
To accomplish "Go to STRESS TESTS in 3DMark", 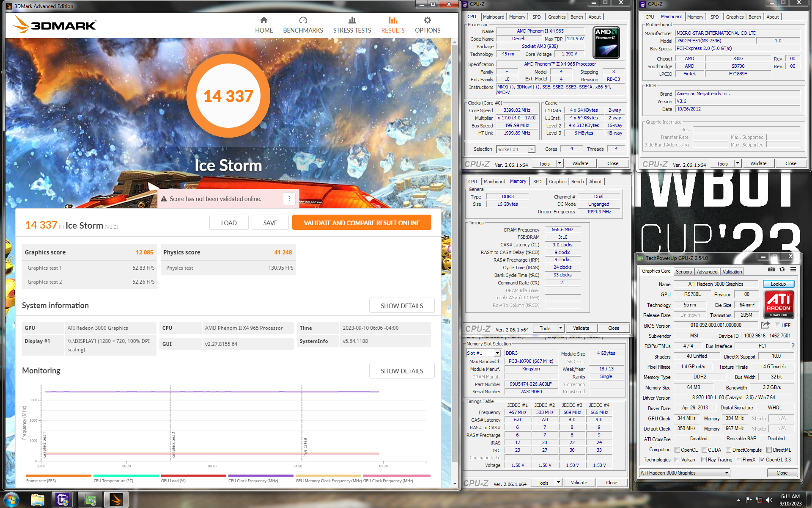I will coord(352,25).
